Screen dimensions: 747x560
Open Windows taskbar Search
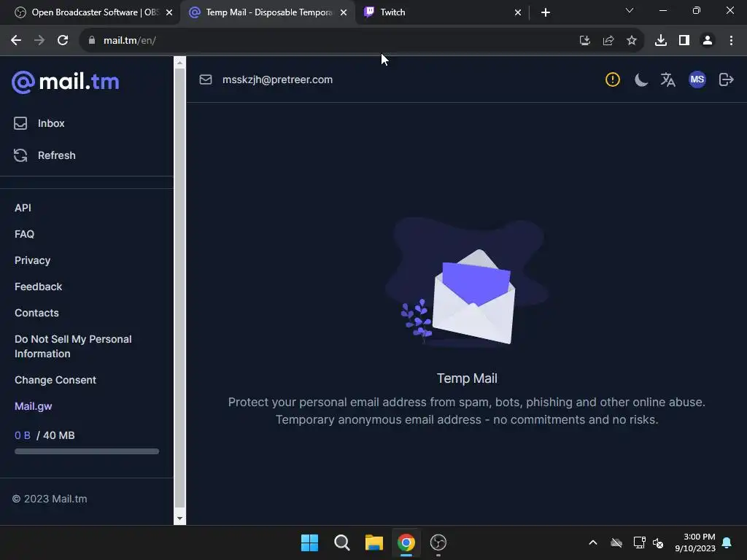point(342,542)
